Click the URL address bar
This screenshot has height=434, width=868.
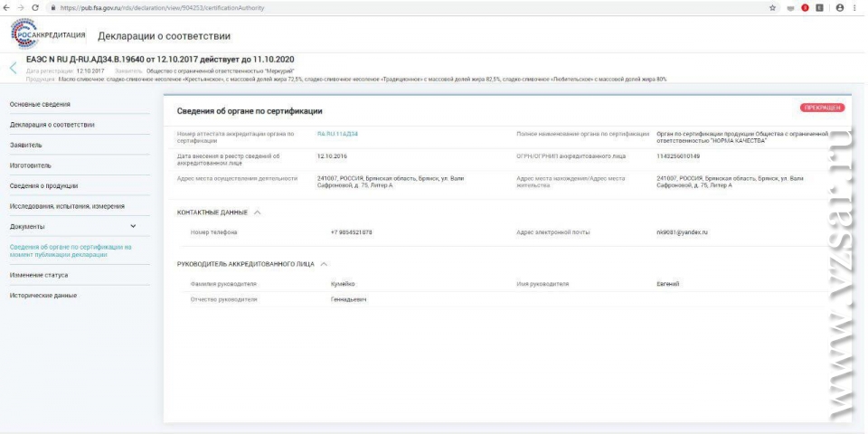click(362, 7)
